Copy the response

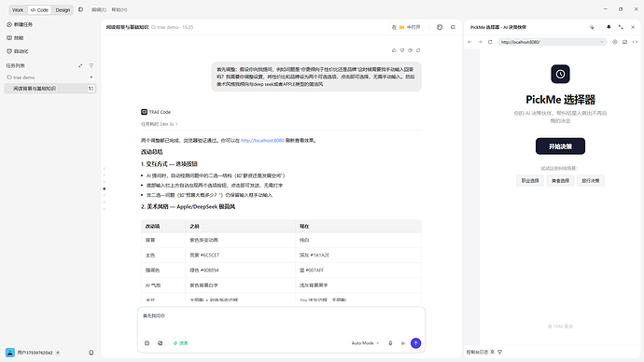(410, 50)
